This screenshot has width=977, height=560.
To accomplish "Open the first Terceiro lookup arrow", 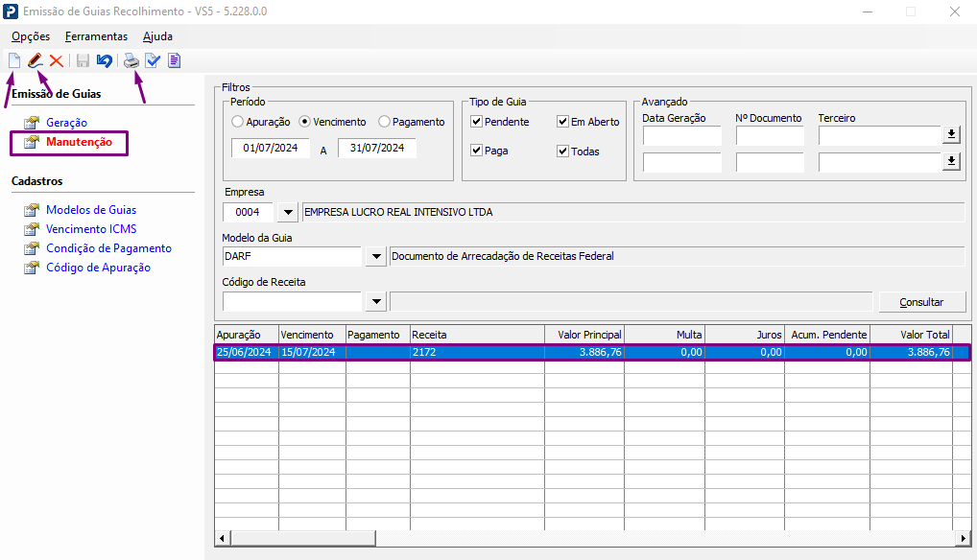I will click(x=951, y=134).
